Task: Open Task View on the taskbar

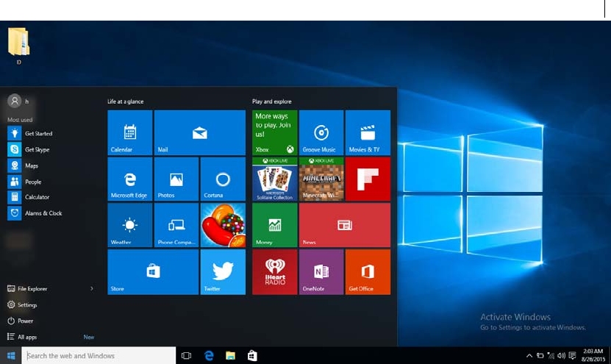Action: 186,355
